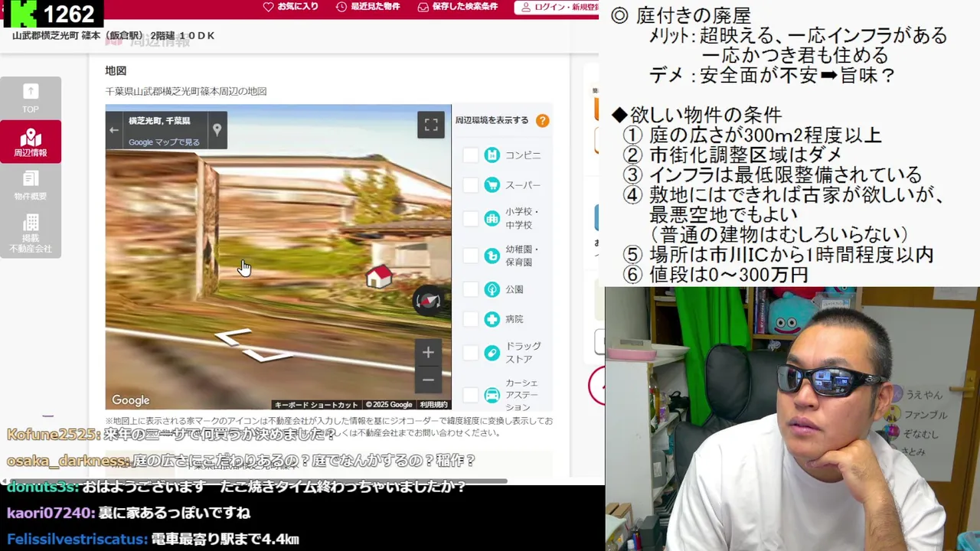Zoom in with the plus button
980x551 pixels.
pyautogui.click(x=428, y=352)
